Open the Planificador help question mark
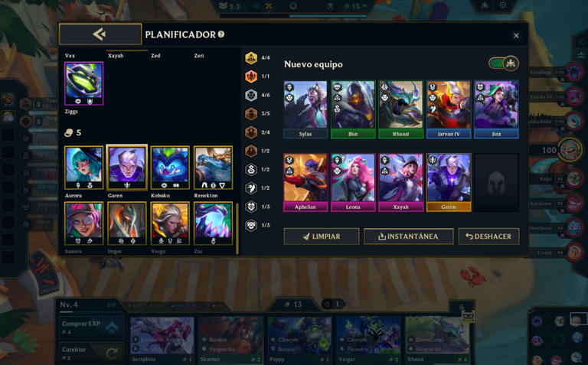 (x=221, y=34)
